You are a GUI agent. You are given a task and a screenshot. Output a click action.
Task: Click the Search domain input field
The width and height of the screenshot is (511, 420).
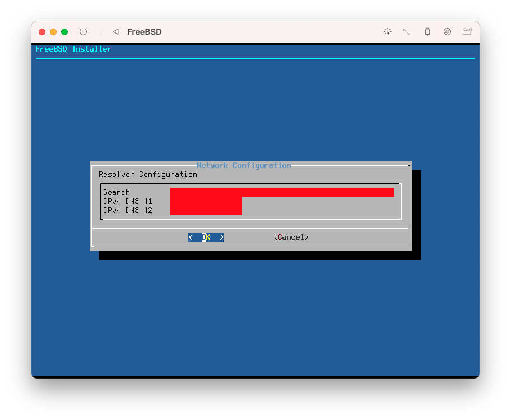click(282, 192)
